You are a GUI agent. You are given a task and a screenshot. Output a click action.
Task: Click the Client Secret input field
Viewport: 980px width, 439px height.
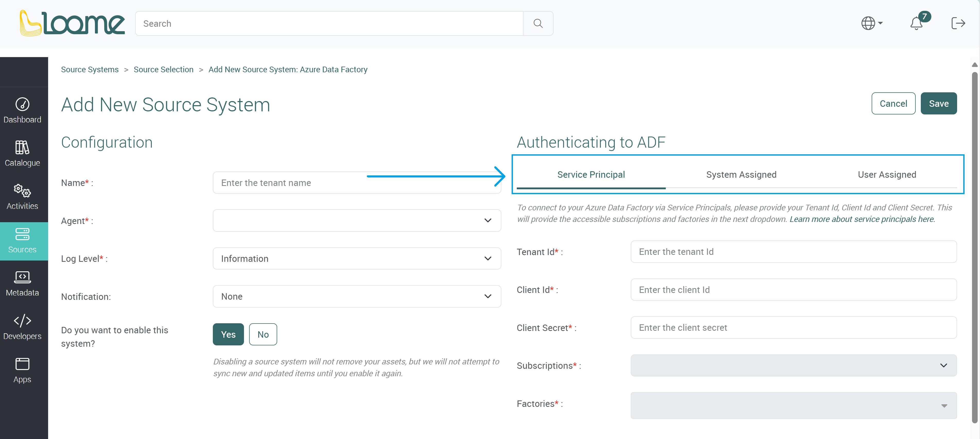pos(794,328)
